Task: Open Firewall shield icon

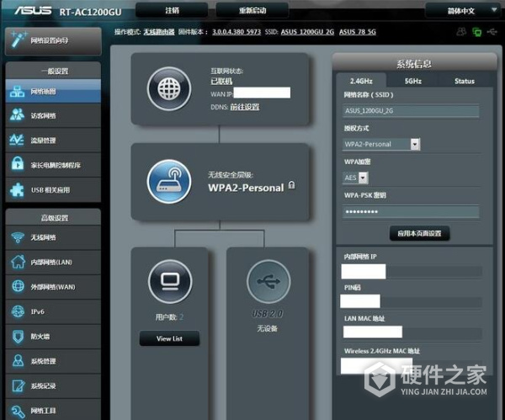Action: coord(18,337)
